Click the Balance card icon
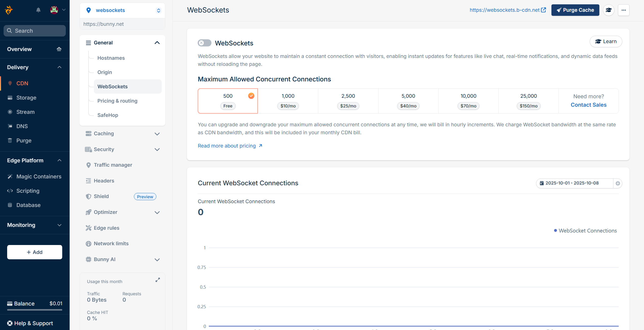Image resolution: width=644 pixels, height=330 pixels. (x=10, y=303)
